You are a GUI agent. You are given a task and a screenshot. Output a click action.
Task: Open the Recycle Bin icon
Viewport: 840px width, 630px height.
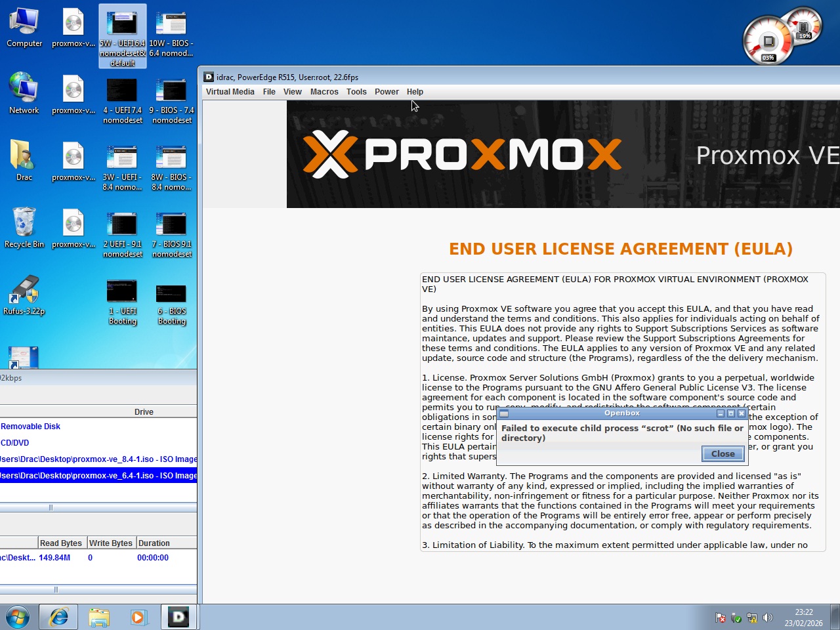point(24,228)
